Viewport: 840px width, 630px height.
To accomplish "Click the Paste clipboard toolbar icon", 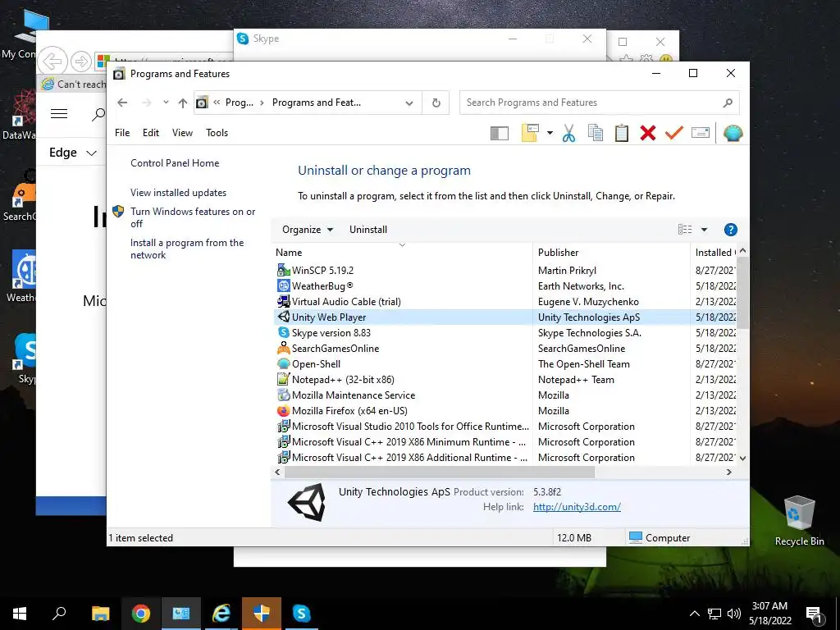I will click(x=622, y=133).
